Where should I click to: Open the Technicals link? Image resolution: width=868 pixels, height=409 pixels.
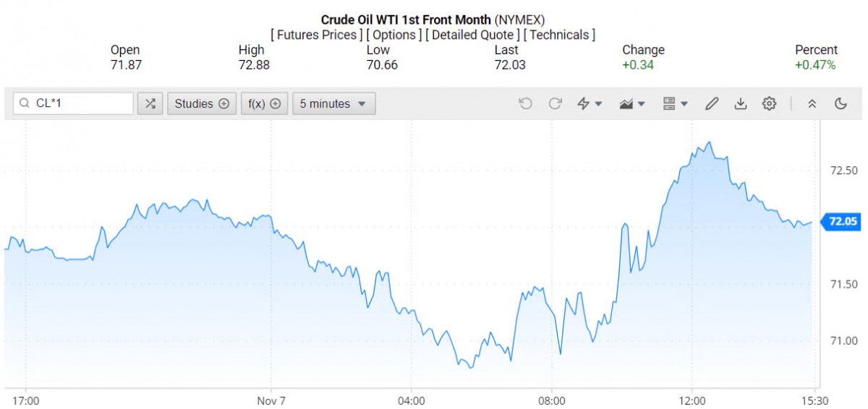[x=560, y=35]
